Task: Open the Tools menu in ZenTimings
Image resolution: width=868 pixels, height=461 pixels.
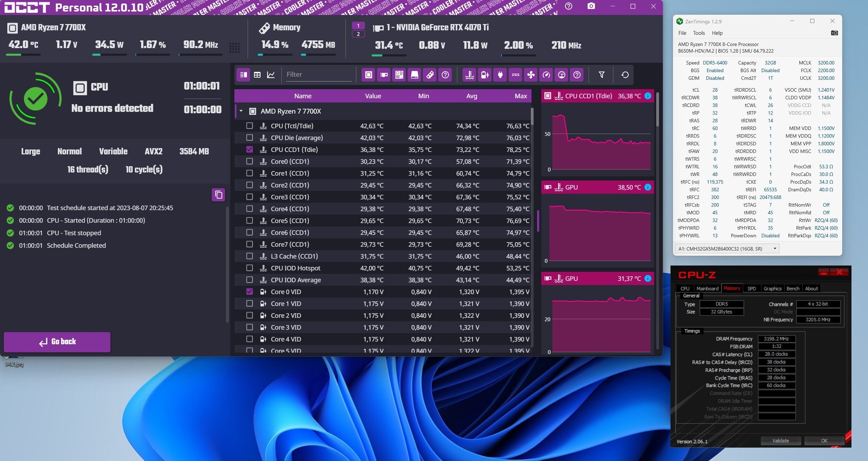Action: pyautogui.click(x=699, y=33)
